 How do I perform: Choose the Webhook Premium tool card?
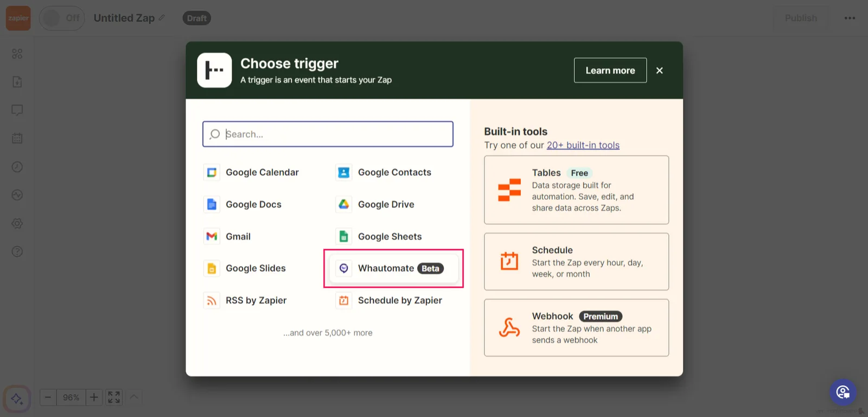tap(576, 328)
